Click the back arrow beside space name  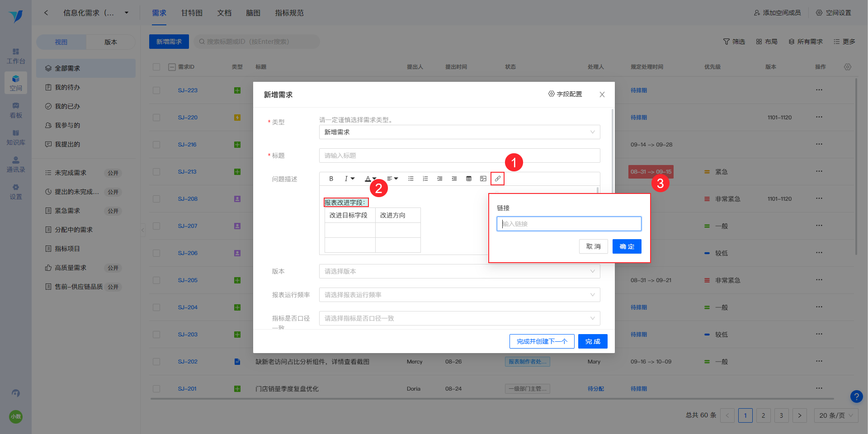pos(46,13)
